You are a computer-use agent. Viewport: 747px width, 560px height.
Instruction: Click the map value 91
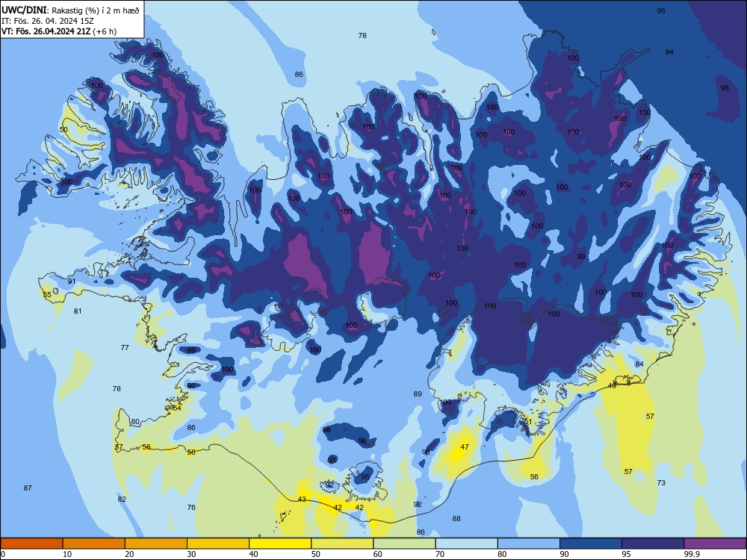72,281
